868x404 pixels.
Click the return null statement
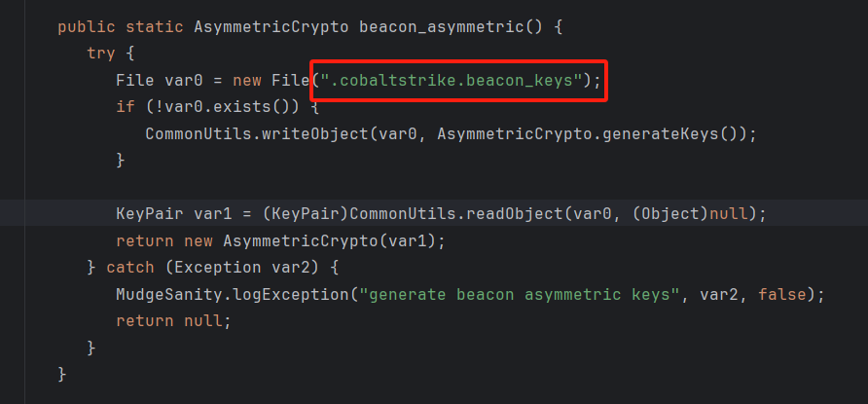[x=169, y=321]
